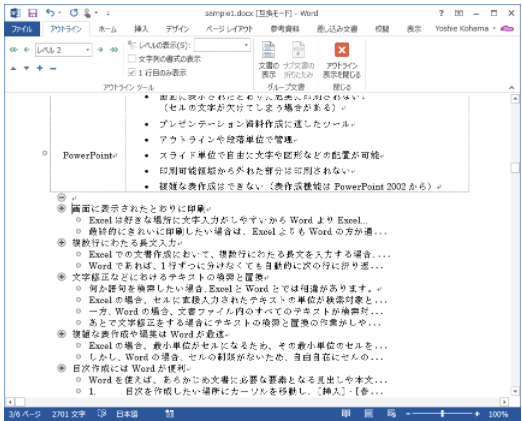Click the blue minus Collapse icon
The width and height of the screenshot is (522, 421).
click(x=53, y=68)
